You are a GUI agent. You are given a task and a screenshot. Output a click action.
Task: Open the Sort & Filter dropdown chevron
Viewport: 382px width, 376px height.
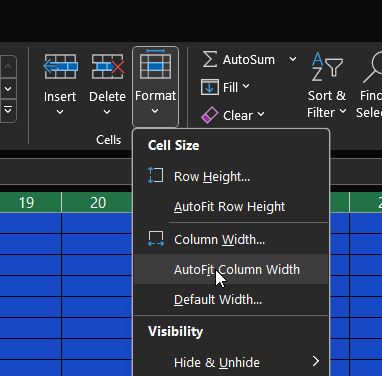(343, 112)
